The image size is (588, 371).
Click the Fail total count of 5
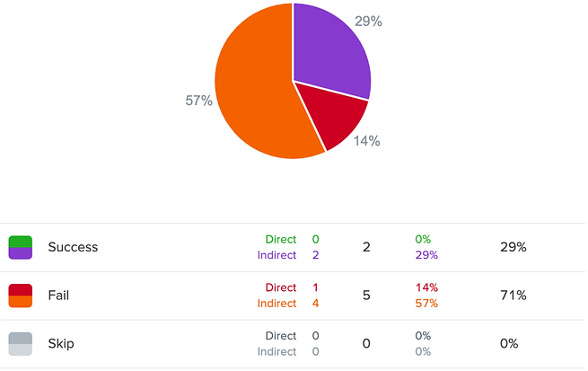pos(366,296)
